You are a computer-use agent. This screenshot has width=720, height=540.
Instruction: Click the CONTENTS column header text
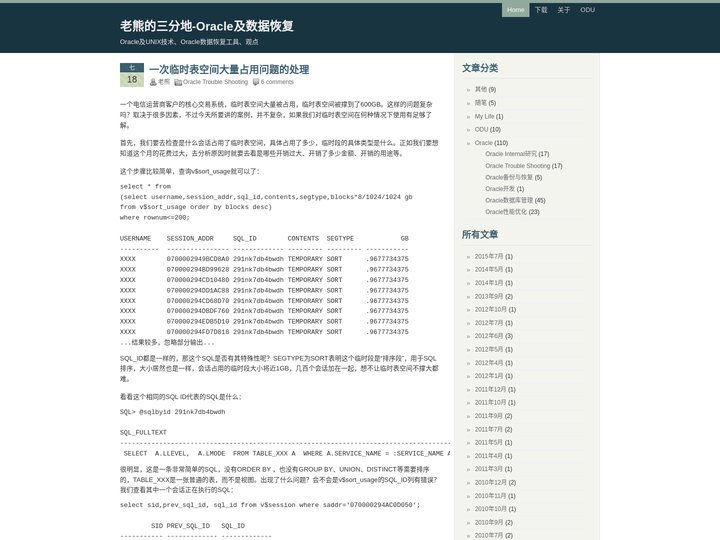[x=303, y=238]
